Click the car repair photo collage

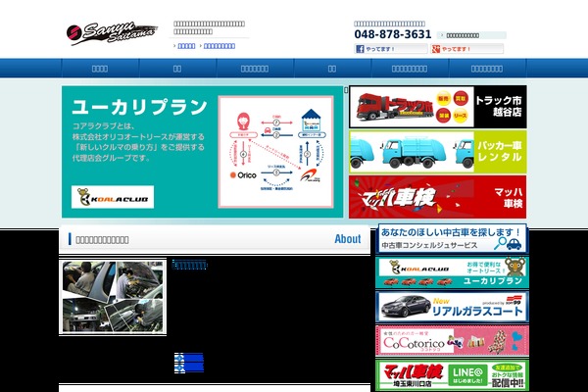[113, 296]
